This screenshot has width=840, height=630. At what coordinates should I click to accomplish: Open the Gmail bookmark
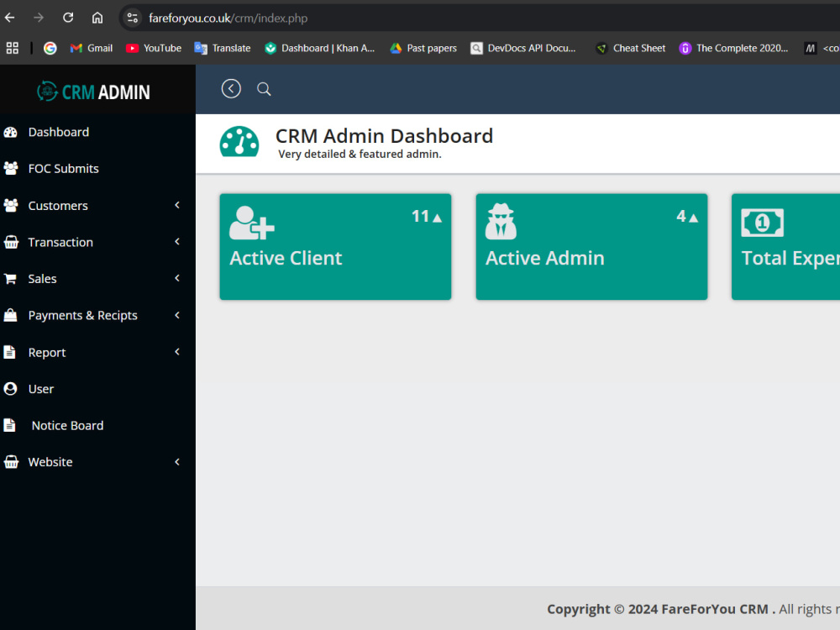pos(92,48)
